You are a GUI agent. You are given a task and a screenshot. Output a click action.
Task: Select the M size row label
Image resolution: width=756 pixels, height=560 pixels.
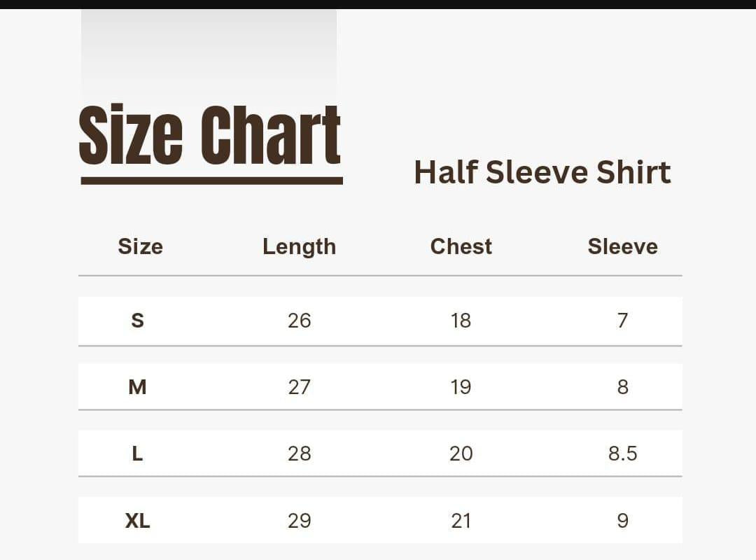[137, 387]
